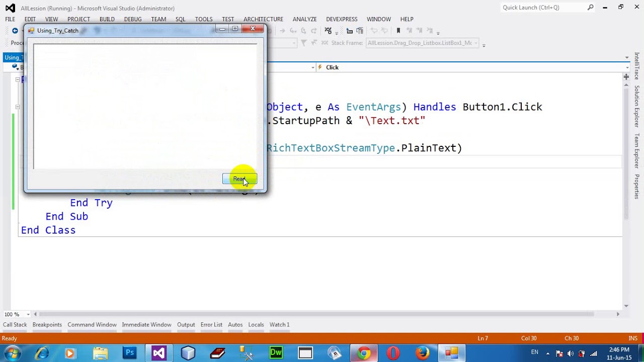Viewport: 644px width, 362px height.
Task: Switch to the Command Window tab
Action: (x=92, y=325)
